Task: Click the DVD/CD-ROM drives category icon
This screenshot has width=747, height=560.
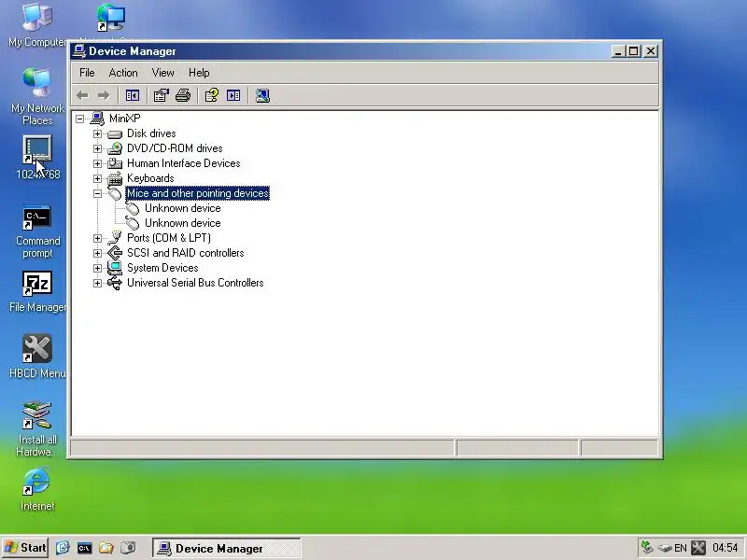Action: [115, 148]
